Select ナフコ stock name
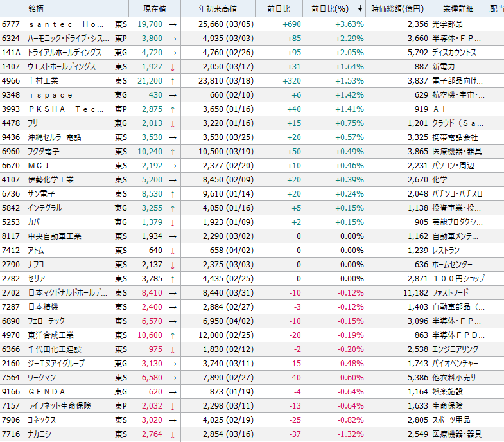Viewport: 504px width, 442px height. pyautogui.click(x=36, y=265)
